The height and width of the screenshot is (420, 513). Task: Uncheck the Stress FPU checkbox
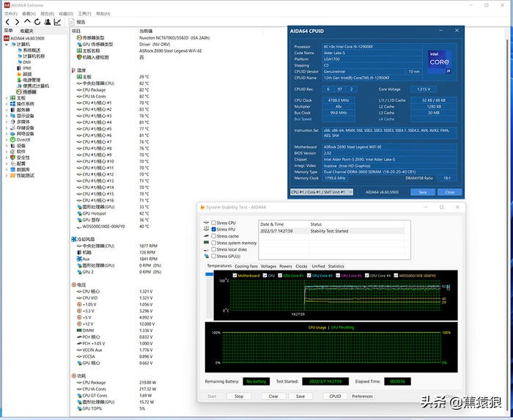214,229
